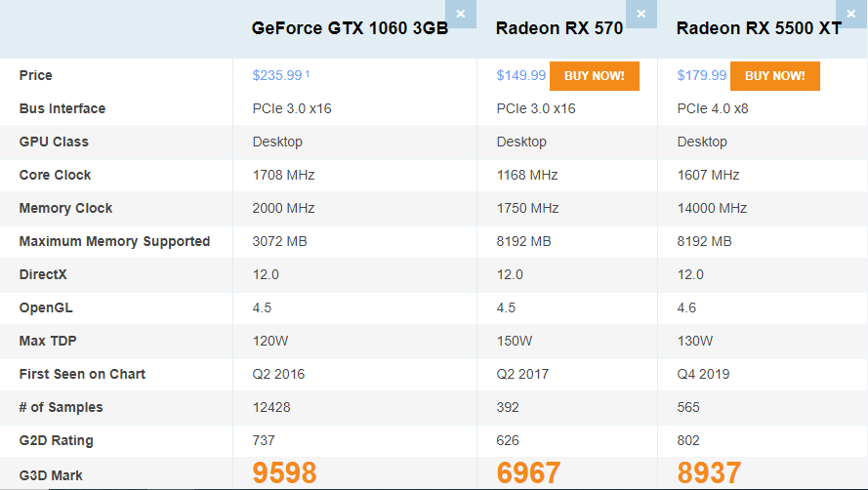Click Buy Now for Radeon RX 570

coord(594,76)
